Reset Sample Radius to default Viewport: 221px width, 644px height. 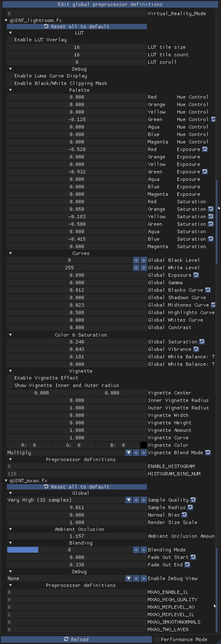click(190, 508)
